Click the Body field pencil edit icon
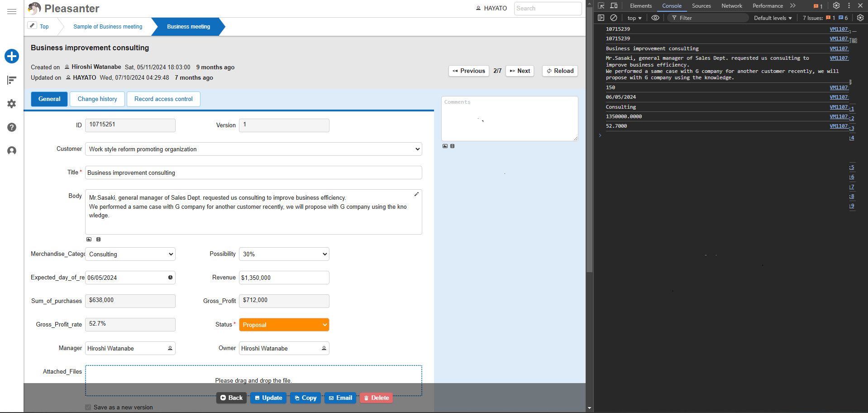Image resolution: width=868 pixels, height=413 pixels. 416,194
